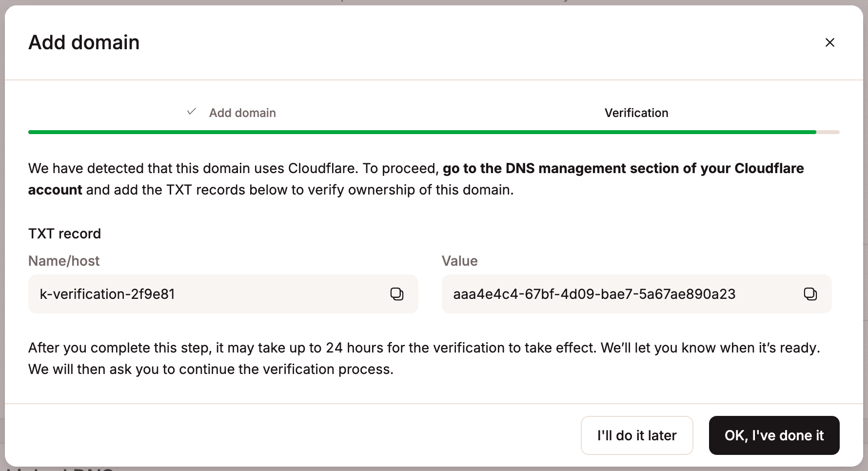Click the copy icon next to aaa4e4c4 value

pyautogui.click(x=810, y=294)
